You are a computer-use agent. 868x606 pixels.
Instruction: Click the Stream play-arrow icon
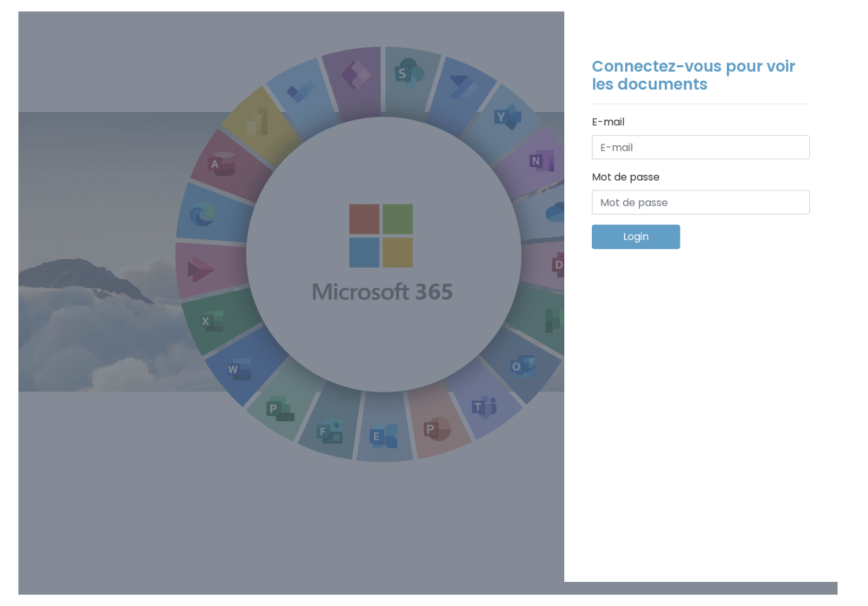tap(200, 269)
